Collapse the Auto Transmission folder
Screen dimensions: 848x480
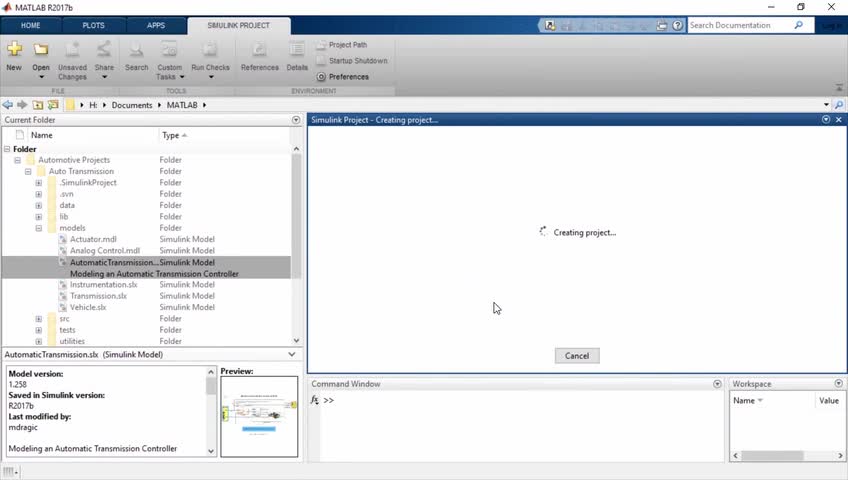point(28,171)
